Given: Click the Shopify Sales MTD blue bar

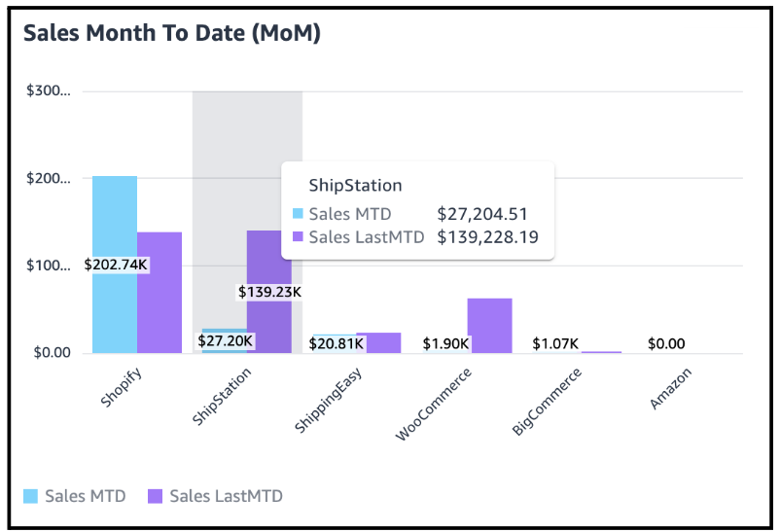Looking at the screenshot, I should (x=115, y=265).
